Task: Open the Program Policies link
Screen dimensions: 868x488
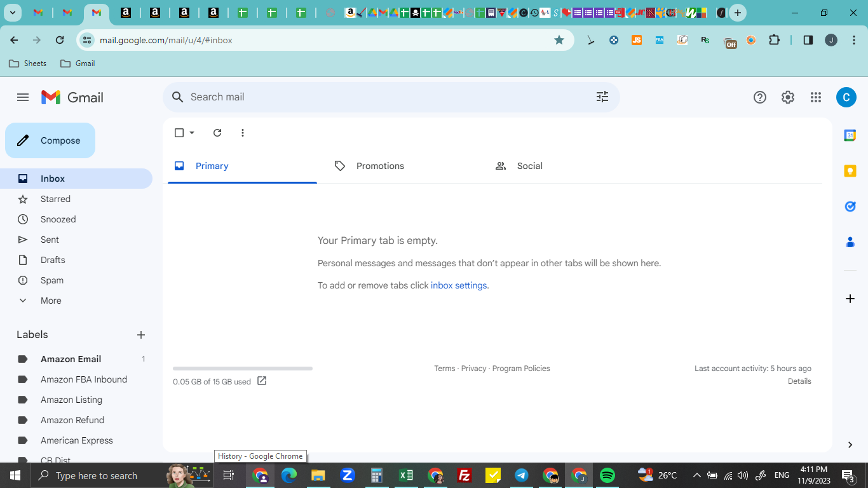Action: pos(521,369)
